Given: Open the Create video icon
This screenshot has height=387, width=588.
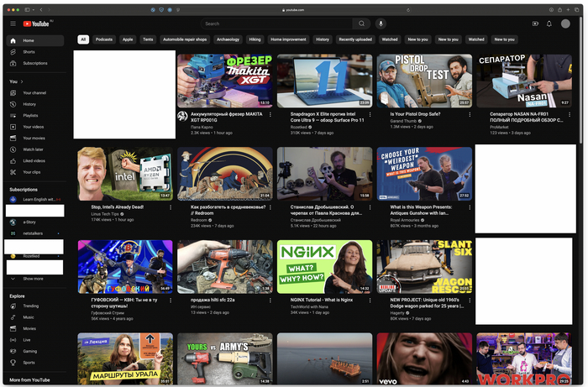Looking at the screenshot, I should coord(536,24).
